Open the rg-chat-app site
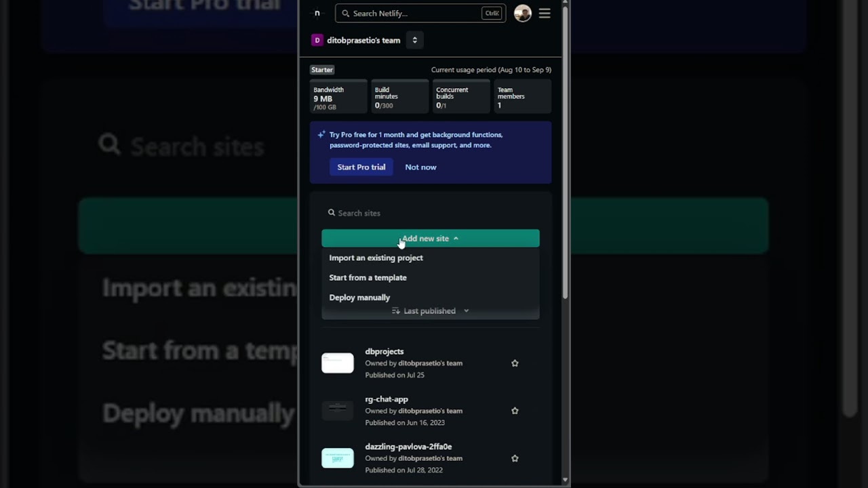This screenshot has width=868, height=488. (387, 399)
